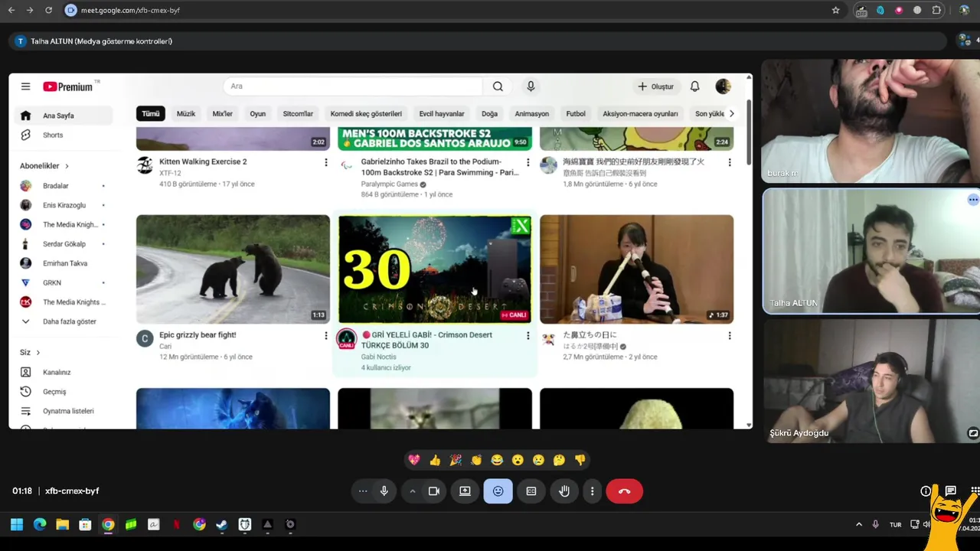This screenshot has width=980, height=551.
Task: Toggle Meet captions button
Action: 531,491
